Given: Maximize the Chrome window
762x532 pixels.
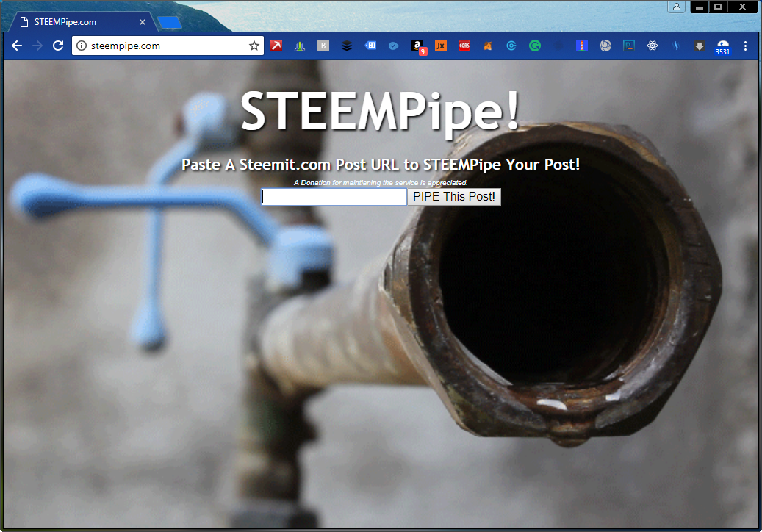Looking at the screenshot, I should coord(718,7).
